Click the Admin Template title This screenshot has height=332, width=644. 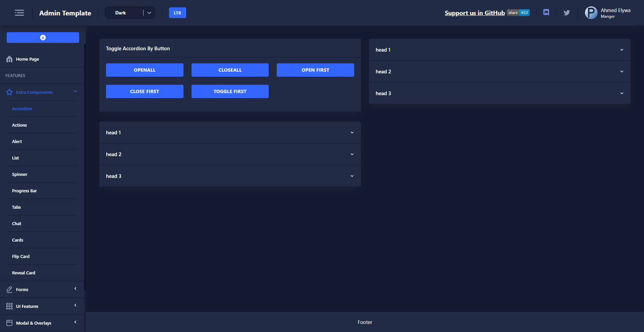[65, 13]
